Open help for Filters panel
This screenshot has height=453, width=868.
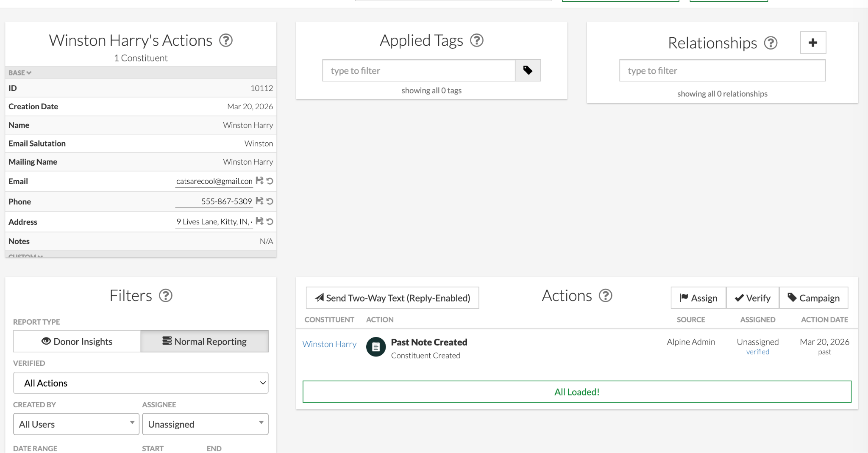pos(166,296)
